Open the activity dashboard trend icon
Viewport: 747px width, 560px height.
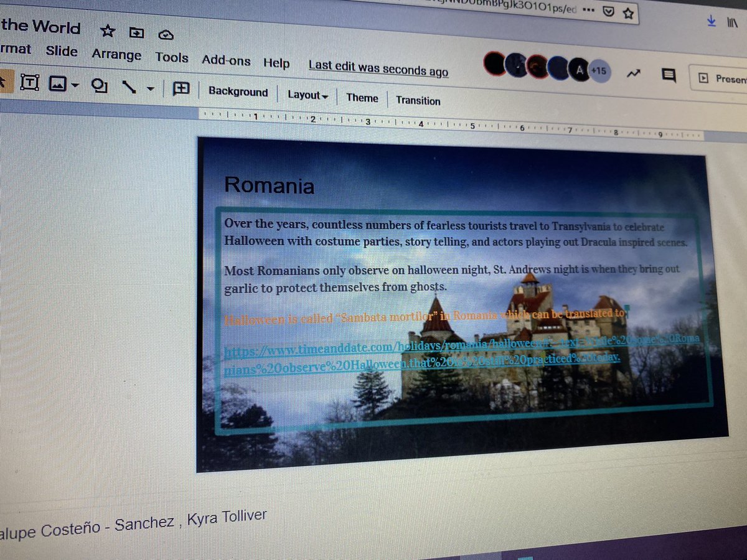[634, 74]
